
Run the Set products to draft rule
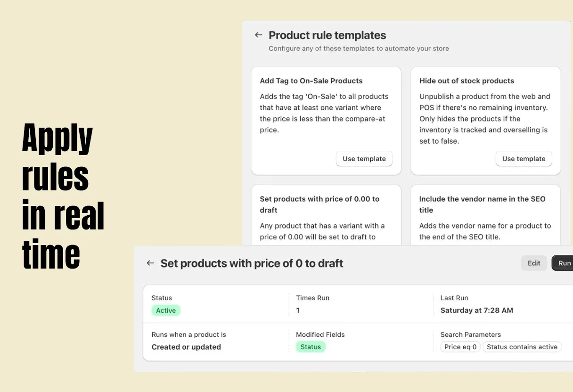pyautogui.click(x=563, y=263)
